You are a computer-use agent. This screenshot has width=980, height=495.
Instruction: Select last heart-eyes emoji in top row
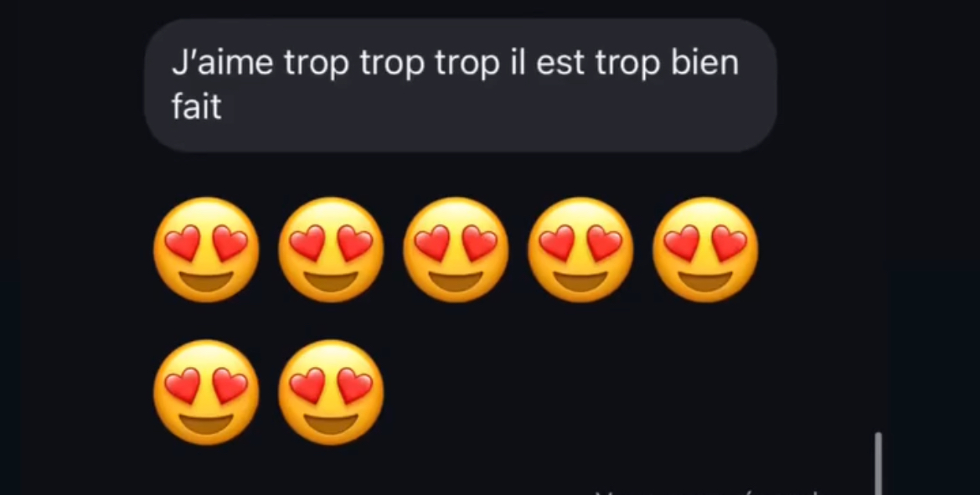pyautogui.click(x=705, y=250)
